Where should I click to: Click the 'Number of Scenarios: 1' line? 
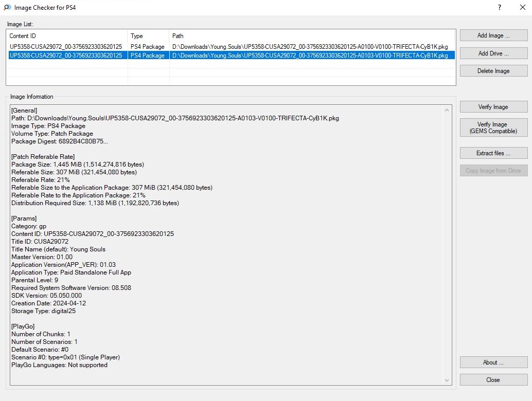[44, 342]
